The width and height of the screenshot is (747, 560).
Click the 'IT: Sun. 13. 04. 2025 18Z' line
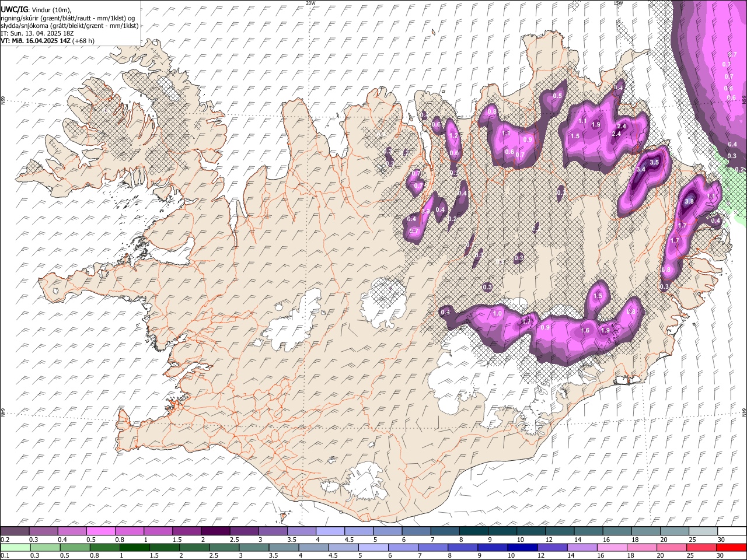[37, 33]
